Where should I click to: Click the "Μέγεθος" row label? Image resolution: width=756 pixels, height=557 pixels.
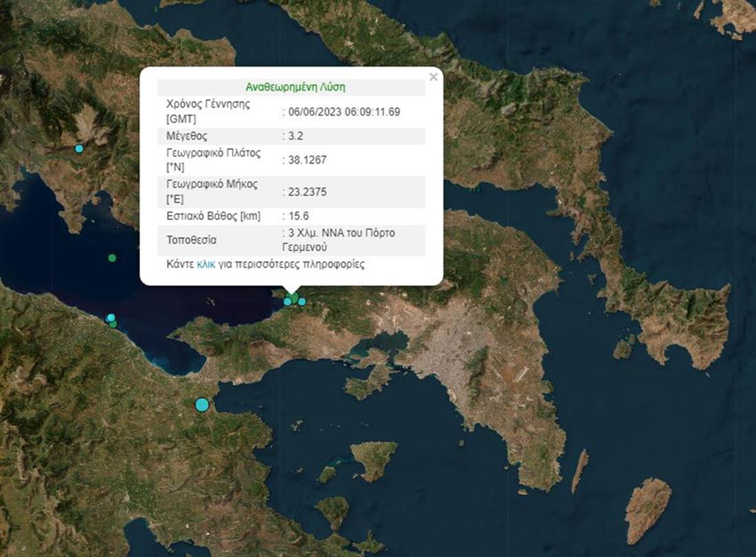[x=186, y=136]
